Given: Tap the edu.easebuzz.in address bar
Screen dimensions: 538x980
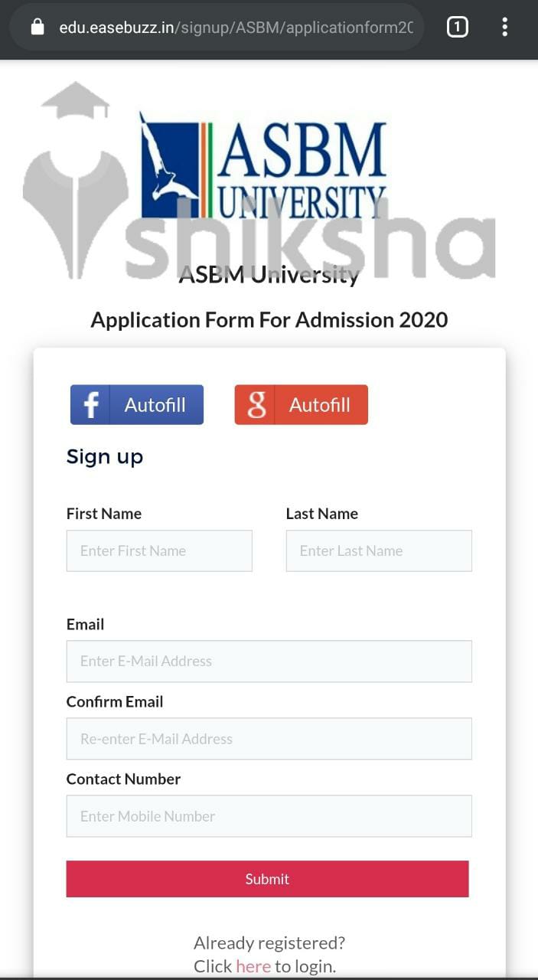Looking at the screenshot, I should (230, 26).
